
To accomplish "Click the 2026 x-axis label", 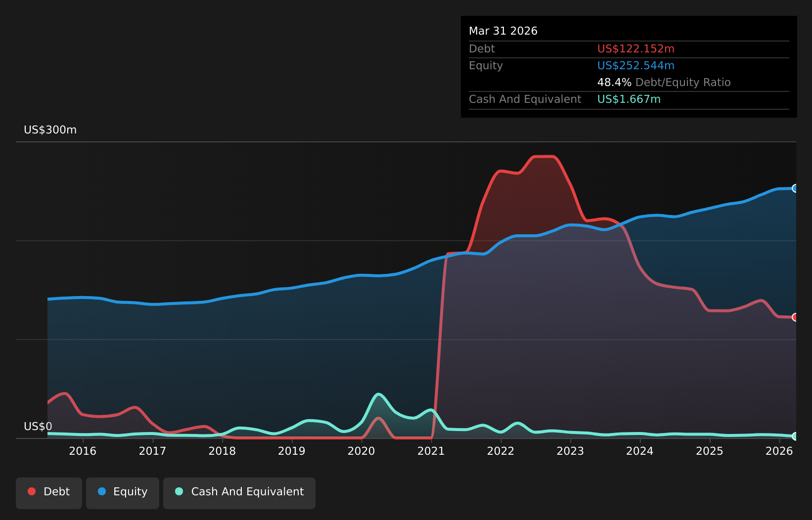I will pyautogui.click(x=779, y=451).
